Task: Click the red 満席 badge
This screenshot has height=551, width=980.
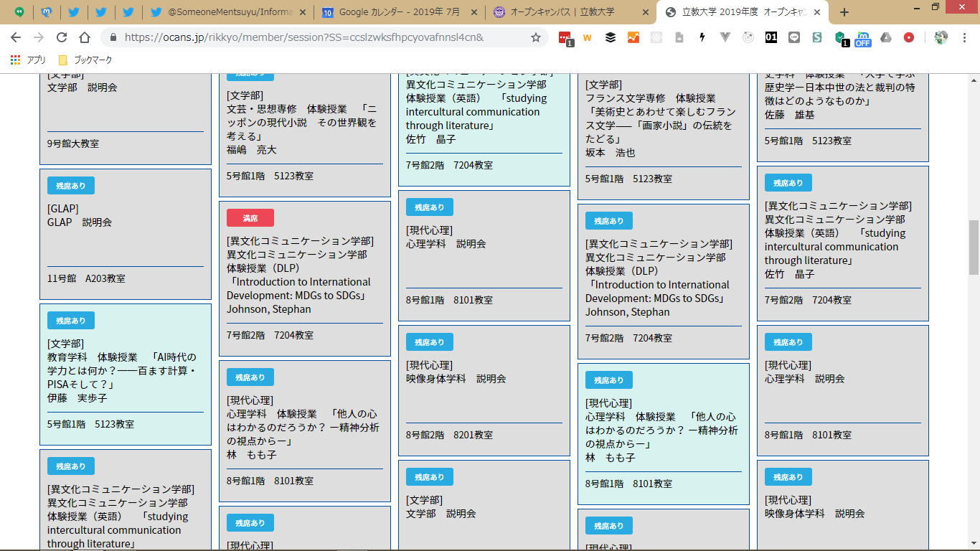Action: [250, 218]
